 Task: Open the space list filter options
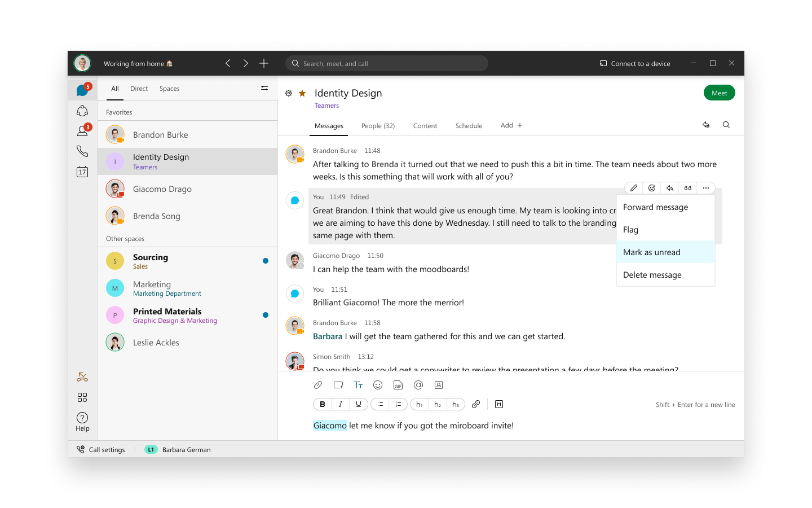coord(264,88)
